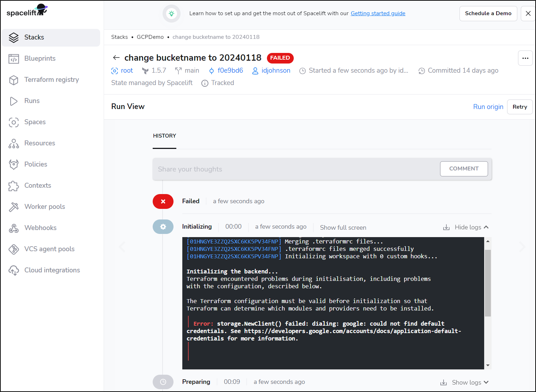
Task: Open idjohnson user link
Action: point(276,71)
